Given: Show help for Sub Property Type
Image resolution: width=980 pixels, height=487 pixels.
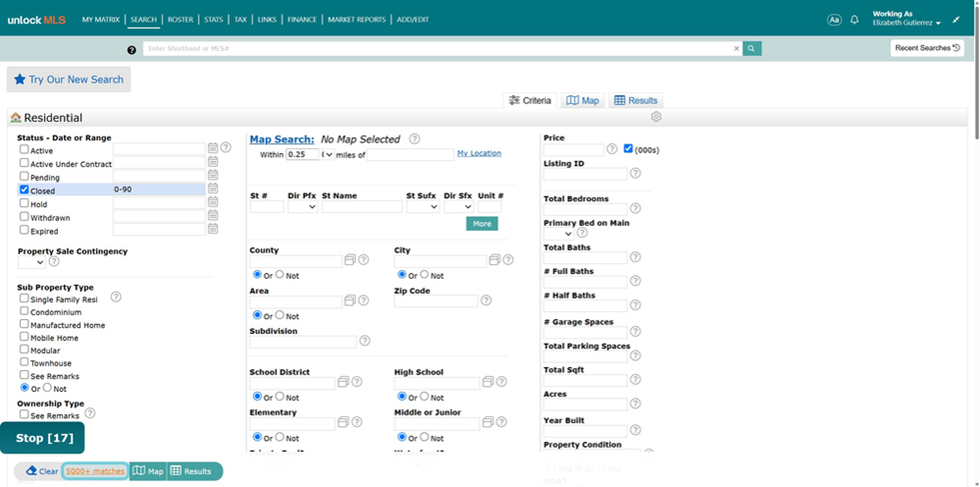Looking at the screenshot, I should click(116, 297).
